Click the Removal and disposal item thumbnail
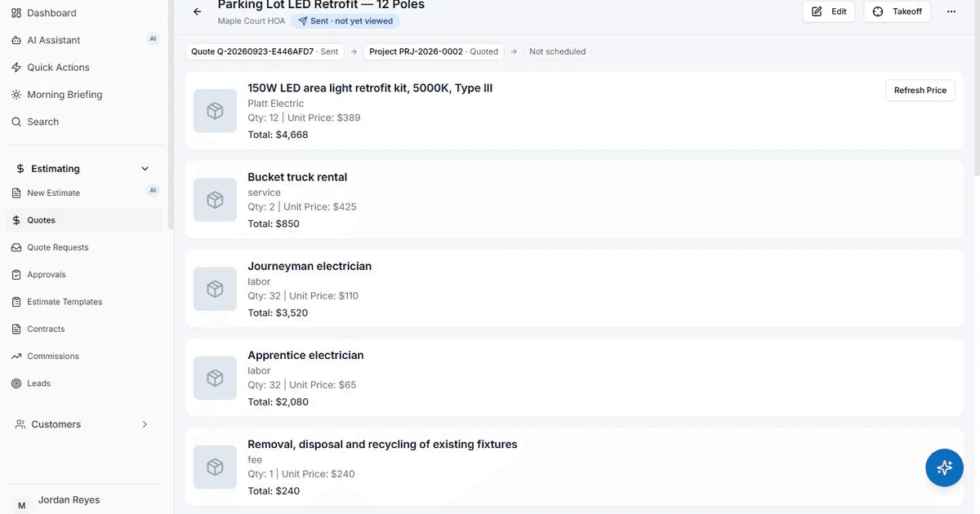980x514 pixels. point(215,467)
